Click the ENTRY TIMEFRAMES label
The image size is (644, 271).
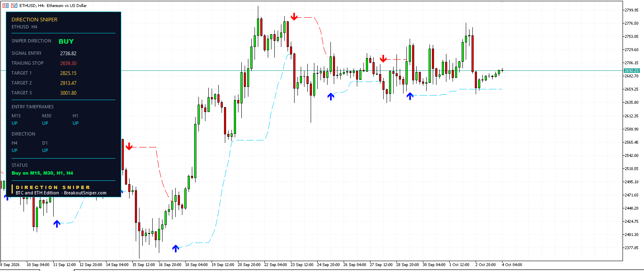[33, 107]
